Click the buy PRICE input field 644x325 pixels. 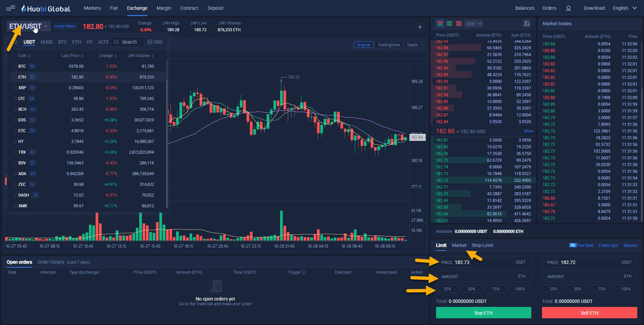pyautogui.click(x=484, y=262)
